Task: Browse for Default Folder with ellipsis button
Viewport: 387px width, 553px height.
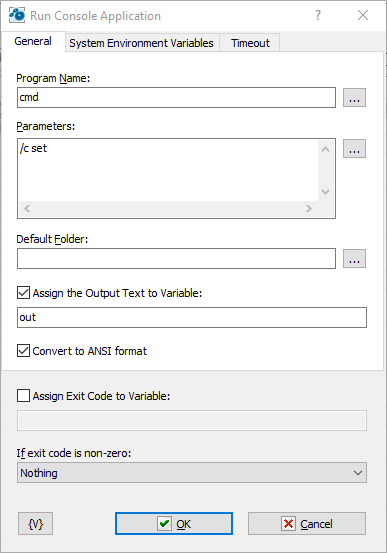Action: point(354,259)
